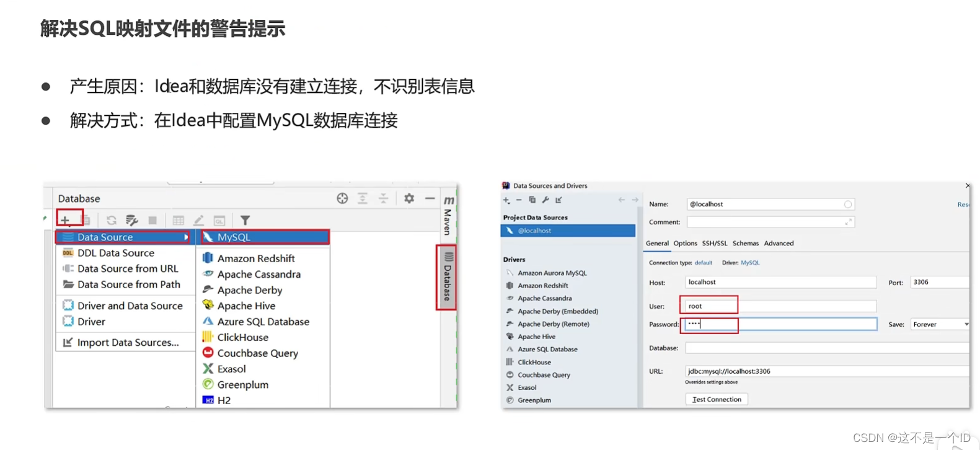Viewport: 980px width, 450px height.
Task: Click the table view icon in Database toolbar
Action: click(x=179, y=220)
